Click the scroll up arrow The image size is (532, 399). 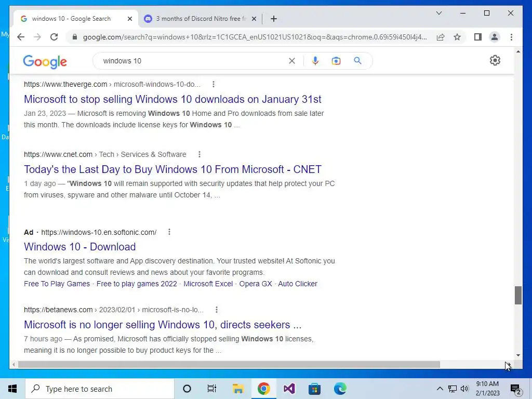coord(518,51)
